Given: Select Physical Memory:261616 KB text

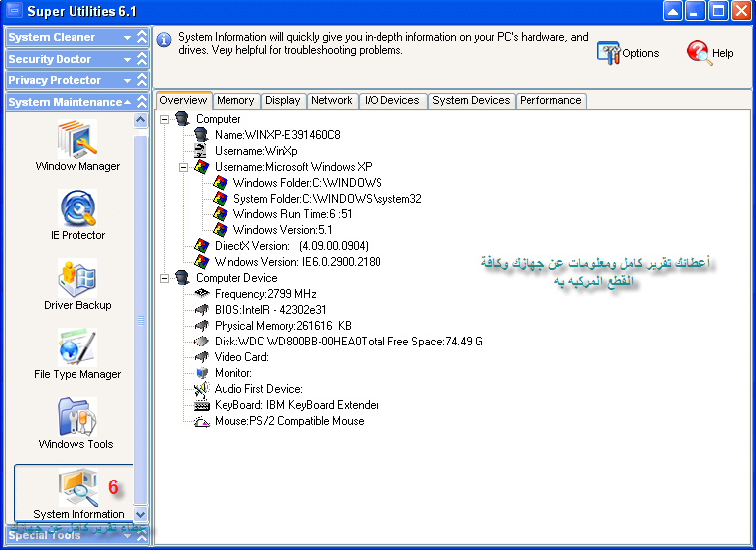Looking at the screenshot, I should (282, 326).
